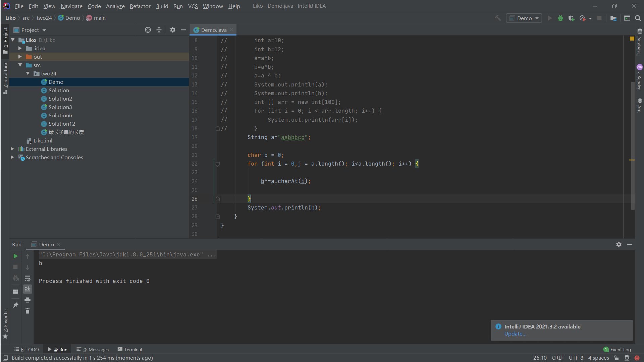
Task: Click the Update... link in notification
Action: click(515, 334)
